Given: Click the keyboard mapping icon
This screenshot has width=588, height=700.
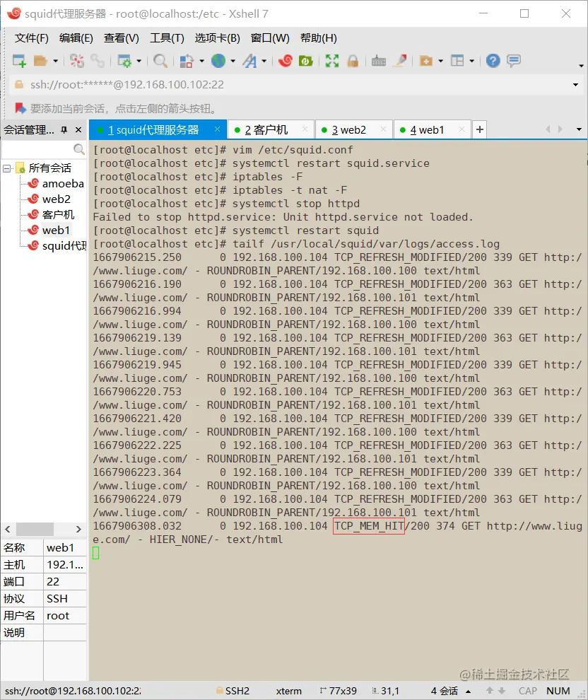Looking at the screenshot, I should pos(378,61).
